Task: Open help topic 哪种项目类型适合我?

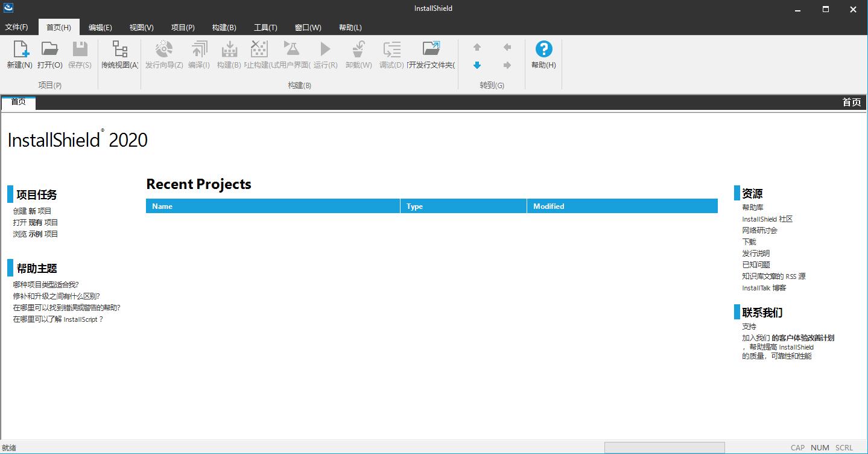Action: coord(46,284)
